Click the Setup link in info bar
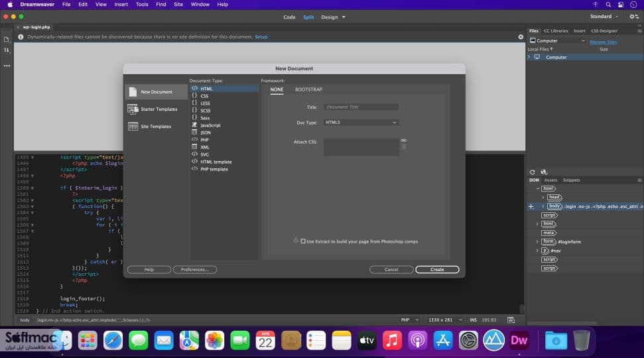This screenshot has width=644, height=358. (x=261, y=37)
